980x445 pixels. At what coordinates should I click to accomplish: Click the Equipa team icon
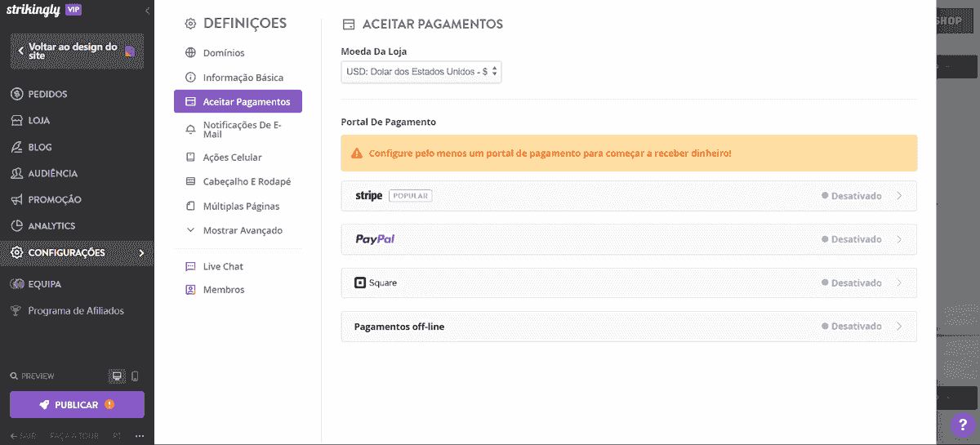[x=16, y=284]
